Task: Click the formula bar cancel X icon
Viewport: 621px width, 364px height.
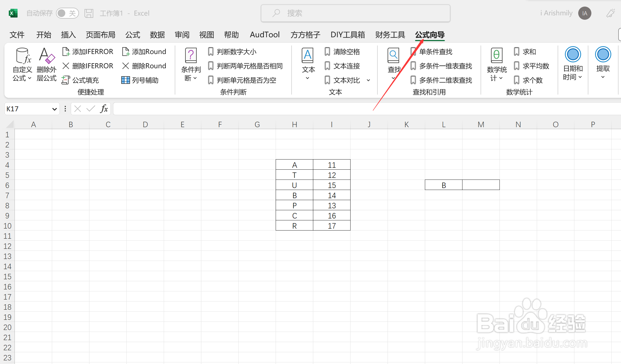Action: point(78,109)
